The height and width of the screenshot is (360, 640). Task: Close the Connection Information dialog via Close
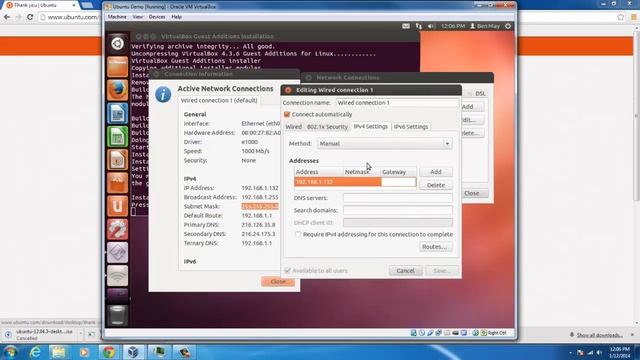pyautogui.click(x=278, y=282)
